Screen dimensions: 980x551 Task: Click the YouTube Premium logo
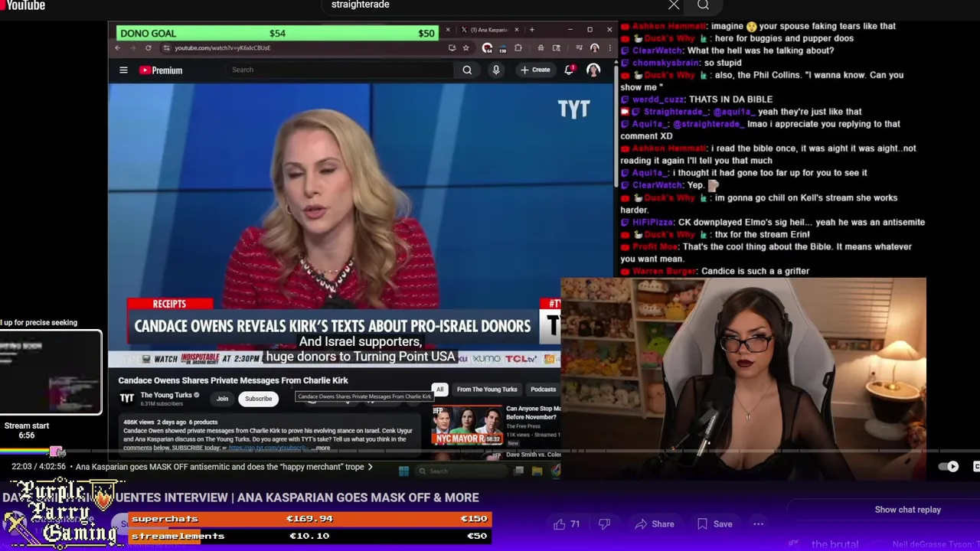[161, 70]
